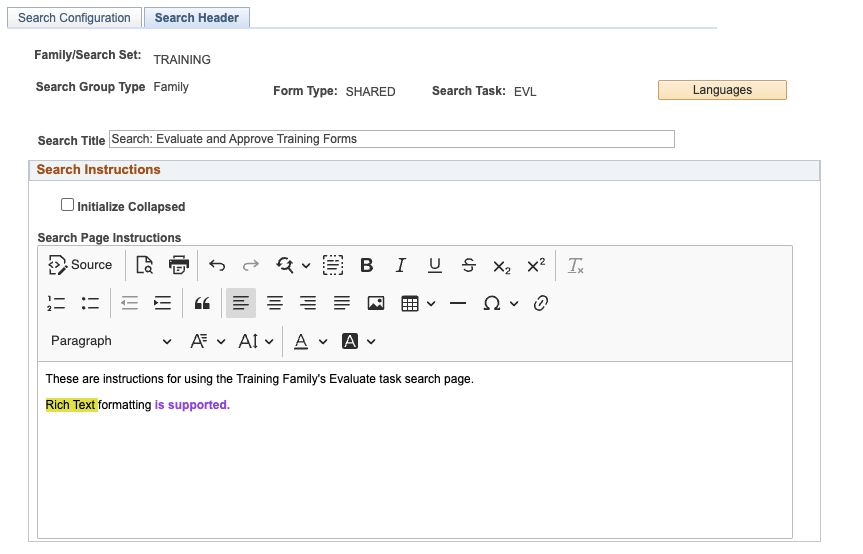Image resolution: width=863 pixels, height=554 pixels.
Task: Open the font color picker
Action: (310, 341)
